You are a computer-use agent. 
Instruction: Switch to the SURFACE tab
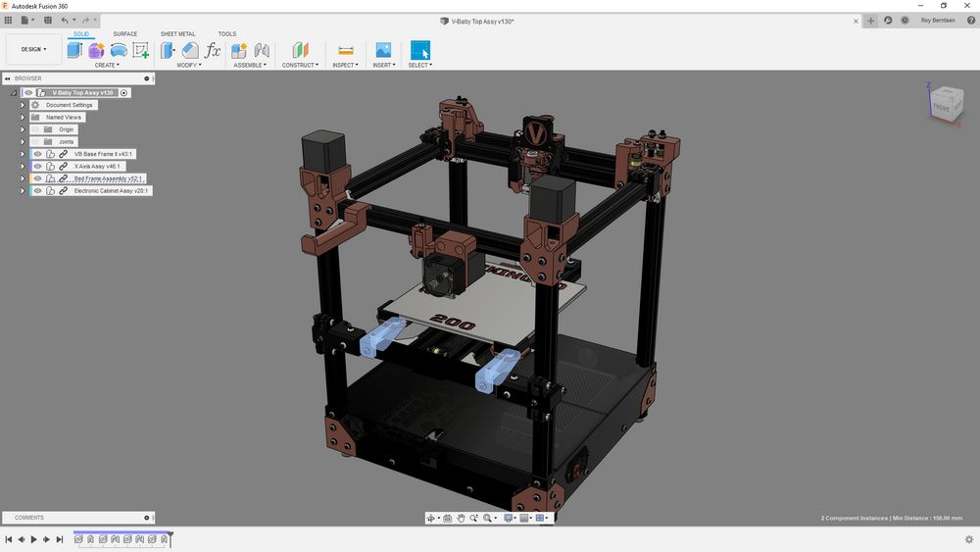pyautogui.click(x=125, y=33)
